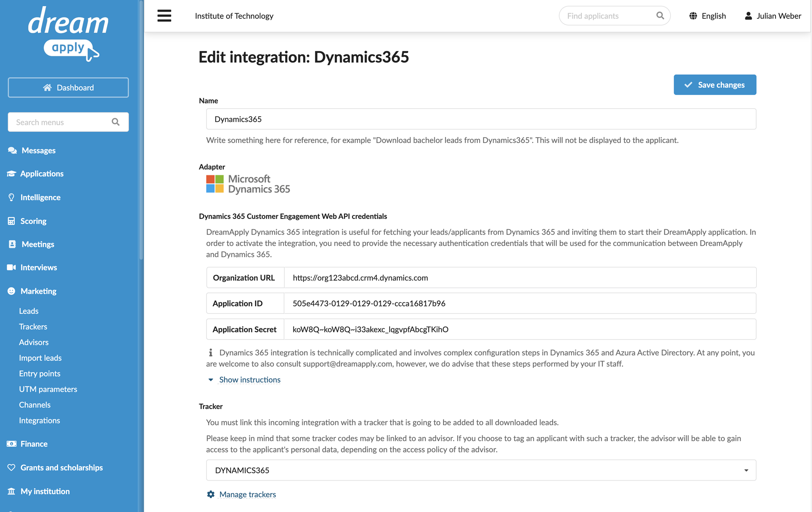812x512 pixels.
Task: Click the Find applicants search magnifier icon
Action: [x=660, y=16]
